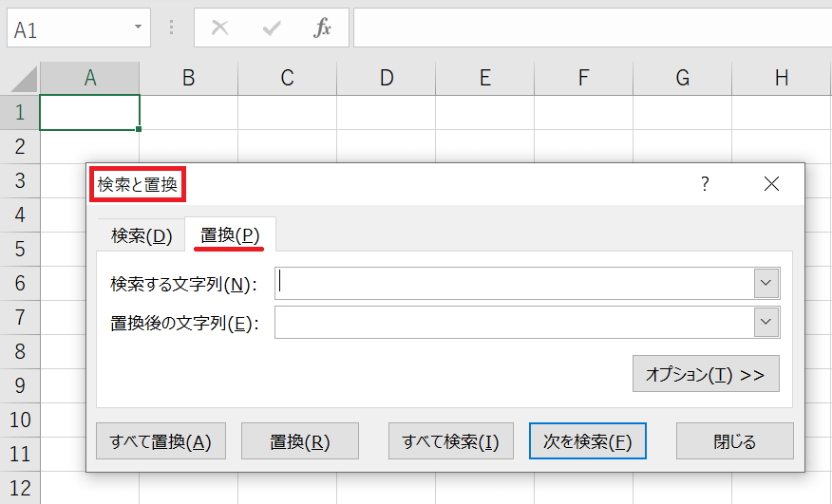Switch to the 検索(D) tab
The image size is (832, 504).
coord(142,236)
